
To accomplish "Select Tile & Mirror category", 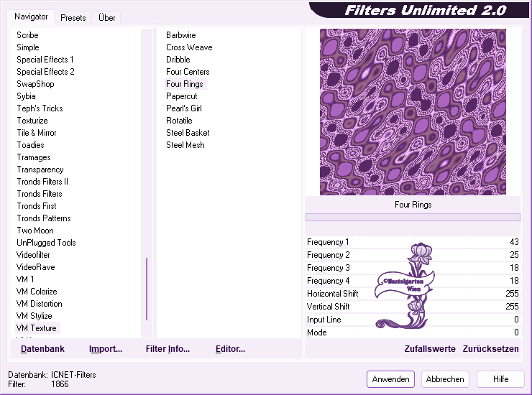I will tap(37, 133).
